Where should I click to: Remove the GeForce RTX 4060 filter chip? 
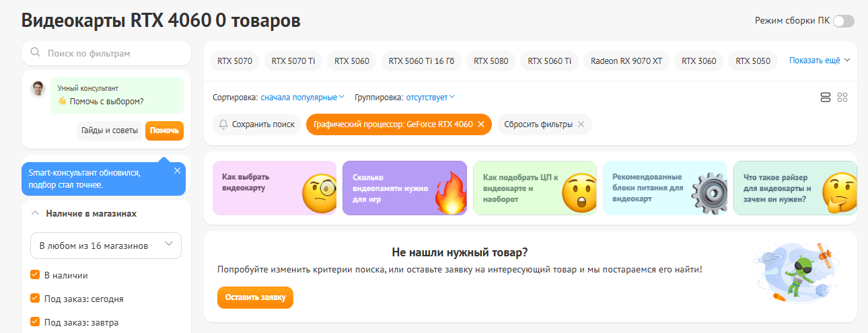pyautogui.click(x=480, y=124)
